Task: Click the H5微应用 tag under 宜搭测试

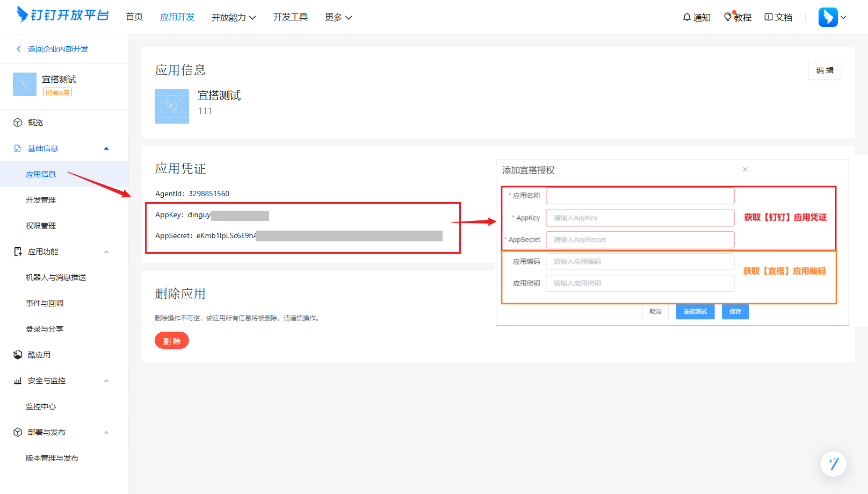Action: pos(57,92)
